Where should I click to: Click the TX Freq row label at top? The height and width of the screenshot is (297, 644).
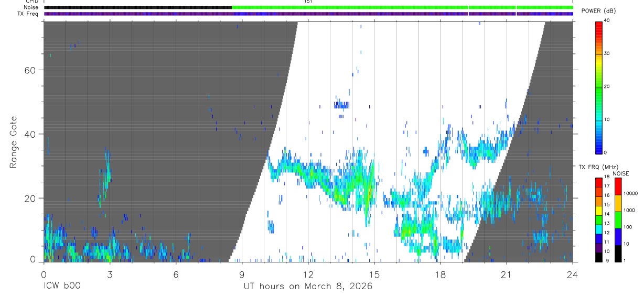tap(28, 14)
